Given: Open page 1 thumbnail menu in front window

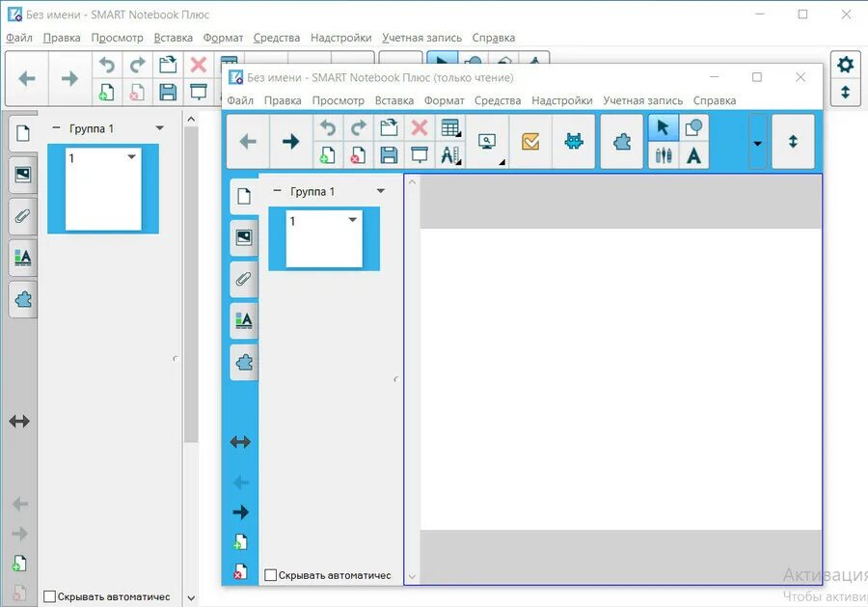Looking at the screenshot, I should [x=353, y=220].
